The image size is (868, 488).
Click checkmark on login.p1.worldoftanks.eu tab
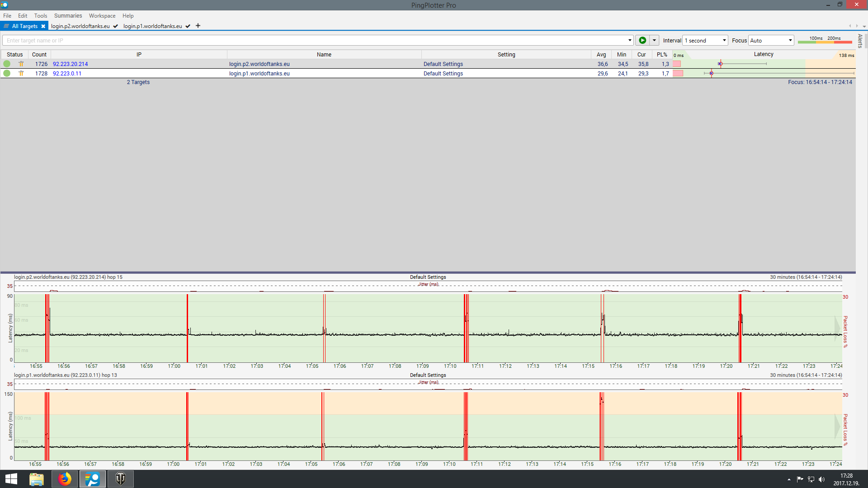188,26
